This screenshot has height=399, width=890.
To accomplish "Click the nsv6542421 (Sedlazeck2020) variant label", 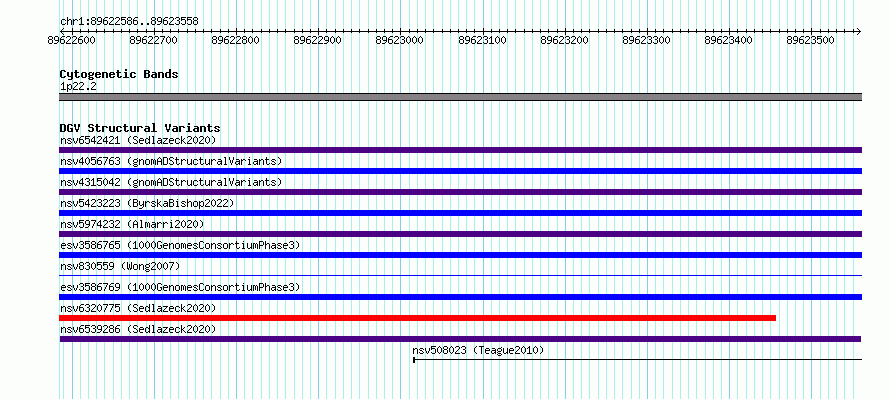I will [138, 140].
